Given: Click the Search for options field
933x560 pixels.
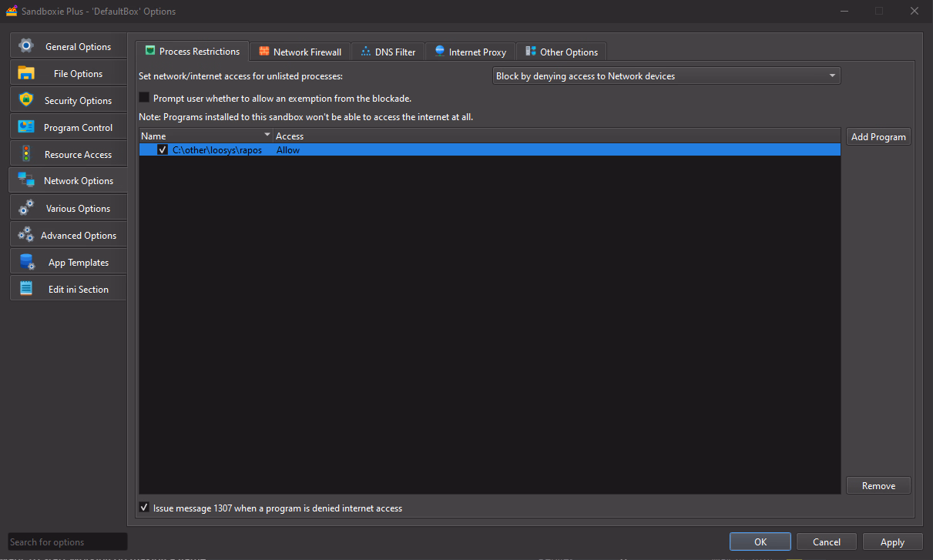Looking at the screenshot, I should tap(67, 542).
